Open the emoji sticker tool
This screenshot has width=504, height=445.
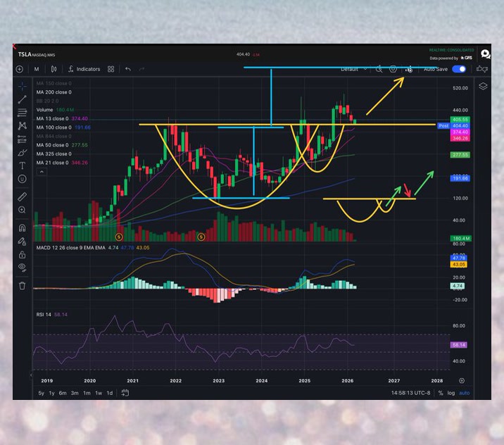click(x=23, y=179)
